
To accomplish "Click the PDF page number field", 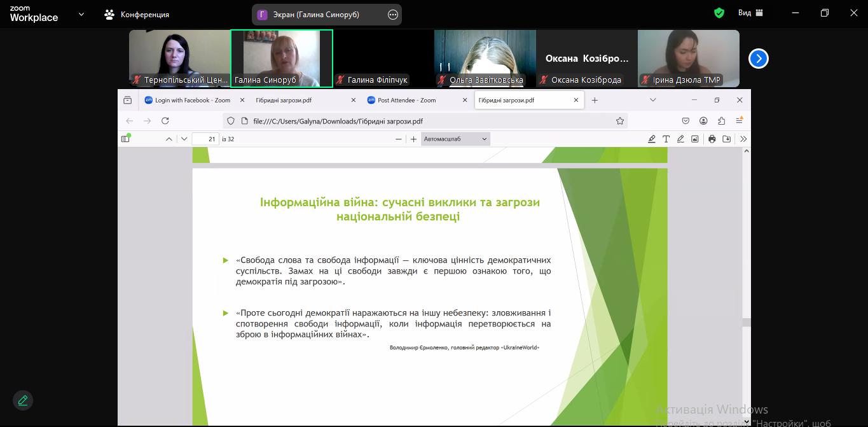I will coord(205,139).
